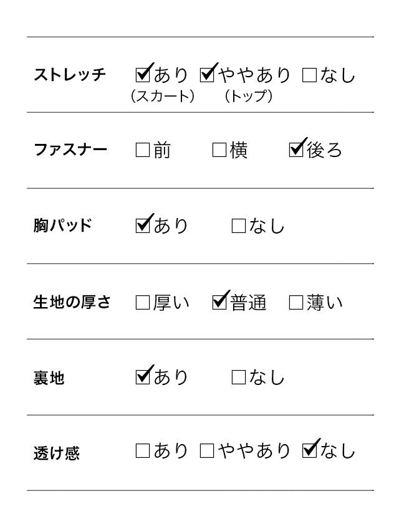Check the ストレッチ なし checkbox

pos(309,75)
